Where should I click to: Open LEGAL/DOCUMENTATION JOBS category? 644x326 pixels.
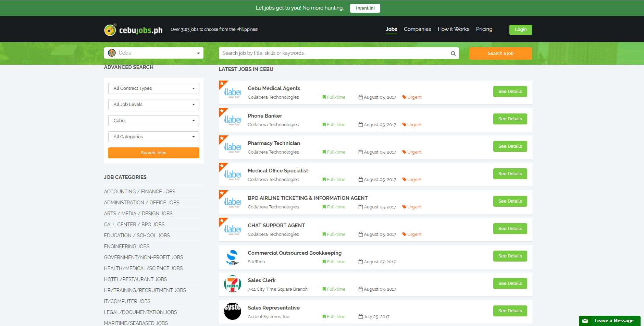(x=140, y=312)
